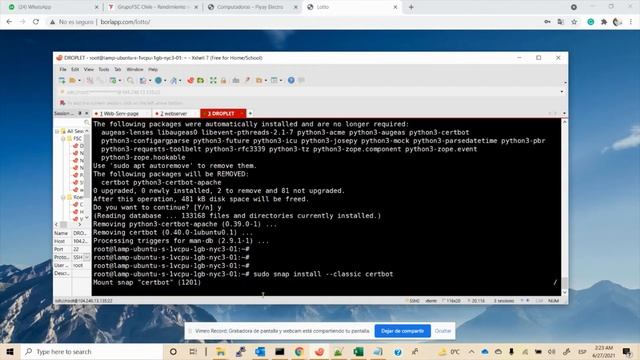
Task: Show hidden system tray icons
Action: [x=471, y=351]
